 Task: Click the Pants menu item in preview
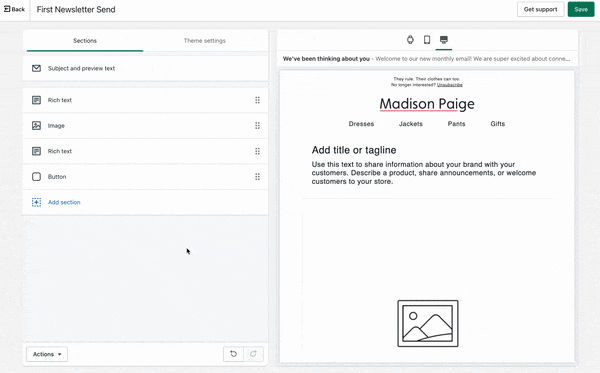click(x=457, y=124)
